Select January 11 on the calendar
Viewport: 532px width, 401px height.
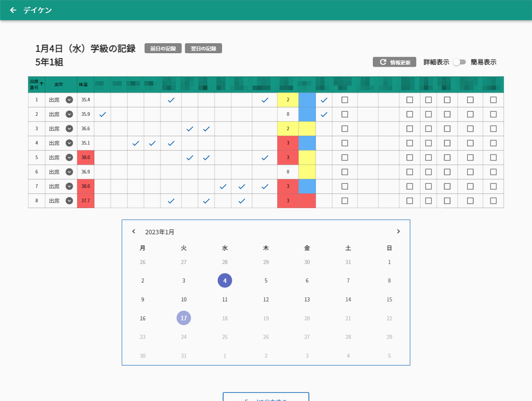coord(225,299)
